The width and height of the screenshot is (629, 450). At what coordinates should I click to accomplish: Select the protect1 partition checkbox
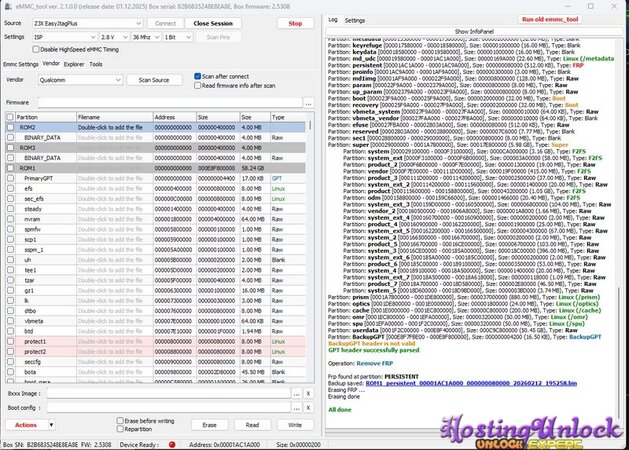click(12, 342)
